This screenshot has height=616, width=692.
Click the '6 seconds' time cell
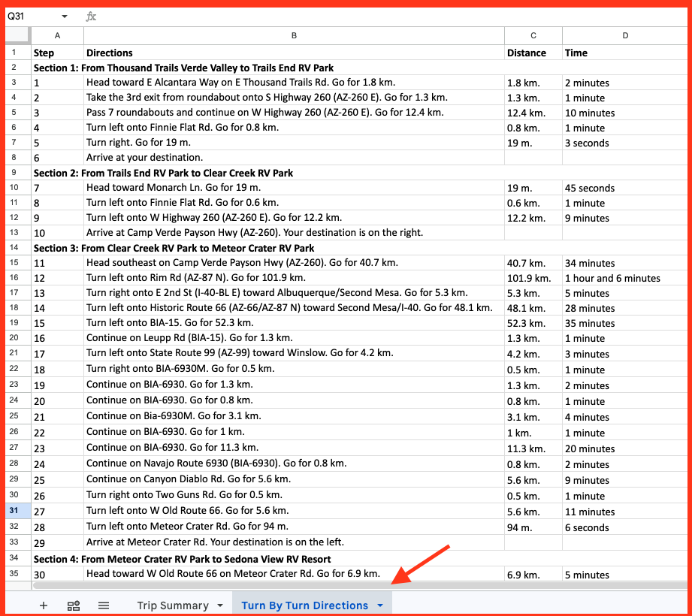click(x=625, y=527)
